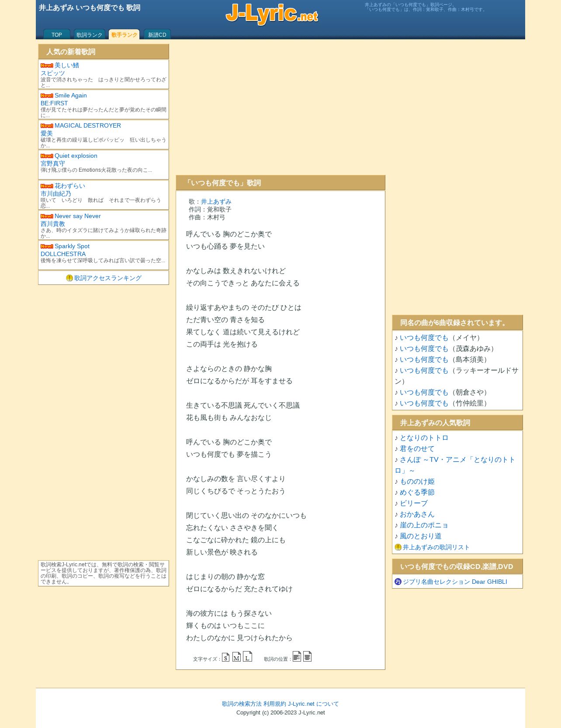
Task: Click lyric line 呼んでいる 胸のどこか奥で at top
Action: tap(229, 234)
